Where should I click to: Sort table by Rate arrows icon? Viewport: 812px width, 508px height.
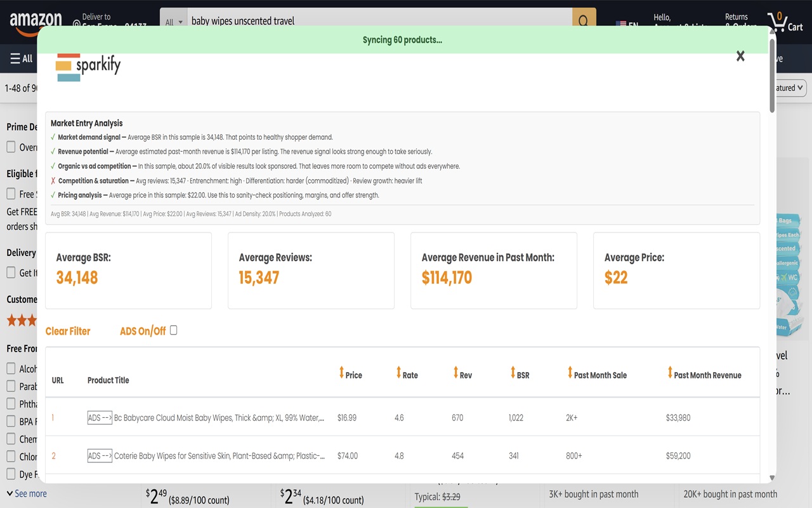pyautogui.click(x=398, y=373)
